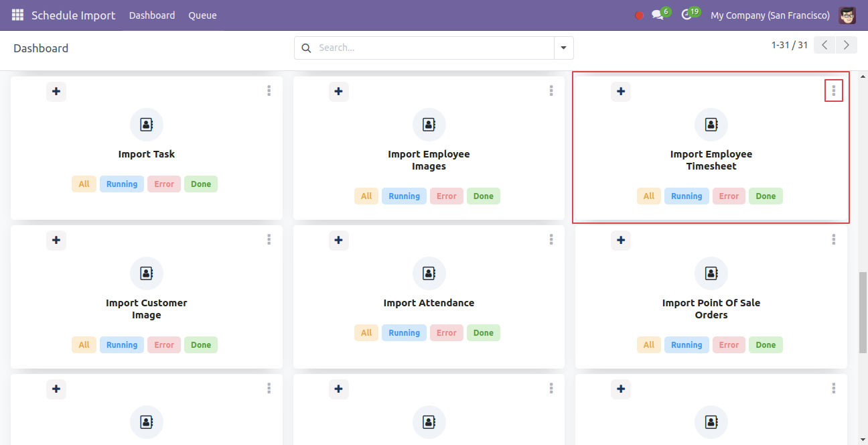
Task: Click Done on Import Employee Timesheet card
Action: [766, 196]
